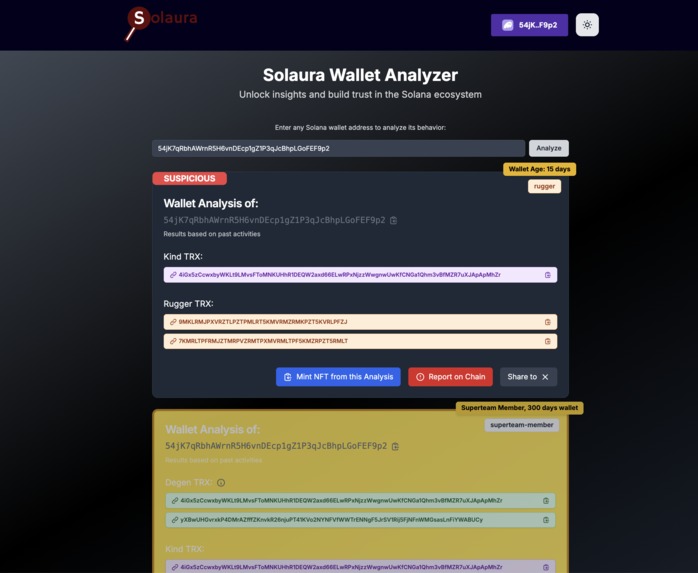698x573 pixels.
Task: Click the rugger tag
Action: click(544, 186)
